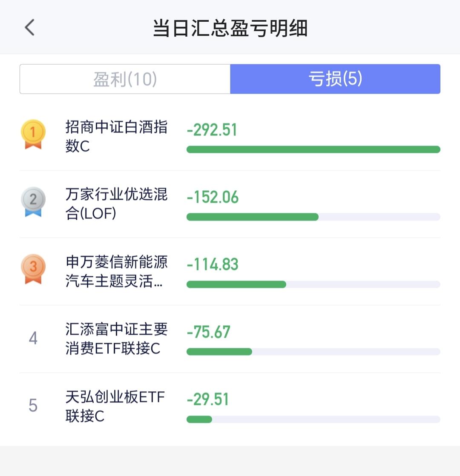Click the -292.51 loss amount
The height and width of the screenshot is (476, 460).
212,130
